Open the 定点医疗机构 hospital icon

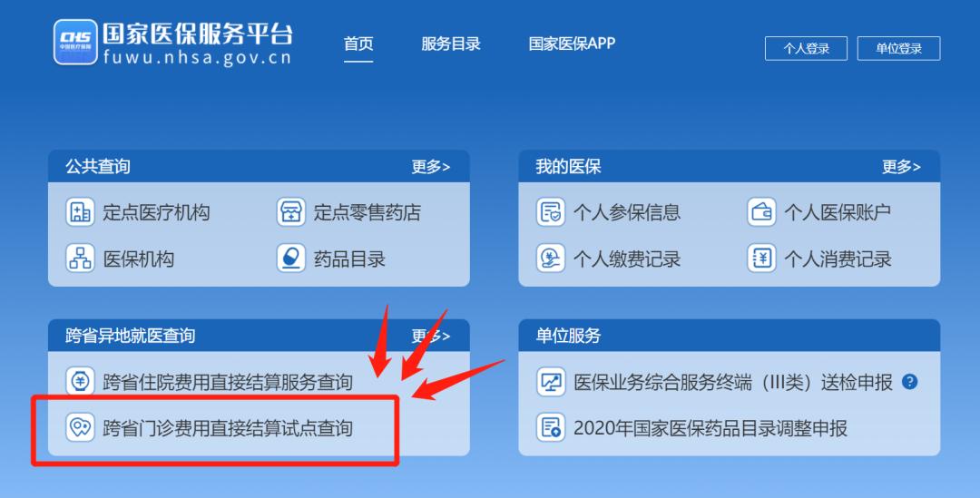pos(80,212)
